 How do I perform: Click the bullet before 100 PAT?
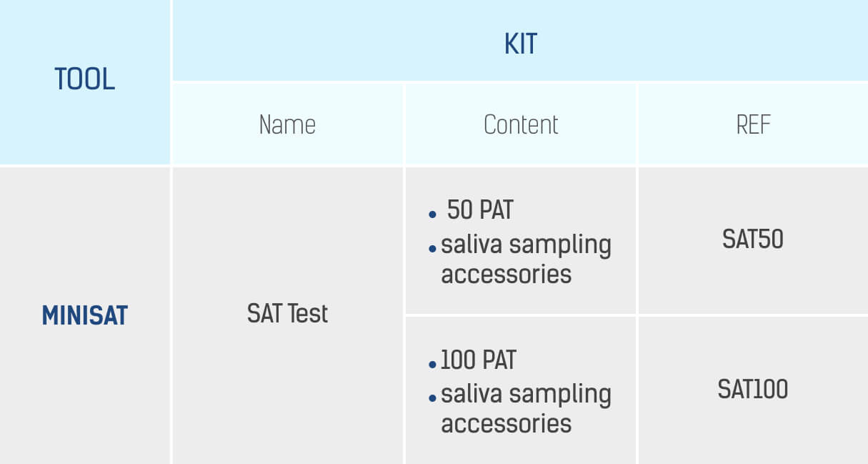tap(432, 365)
